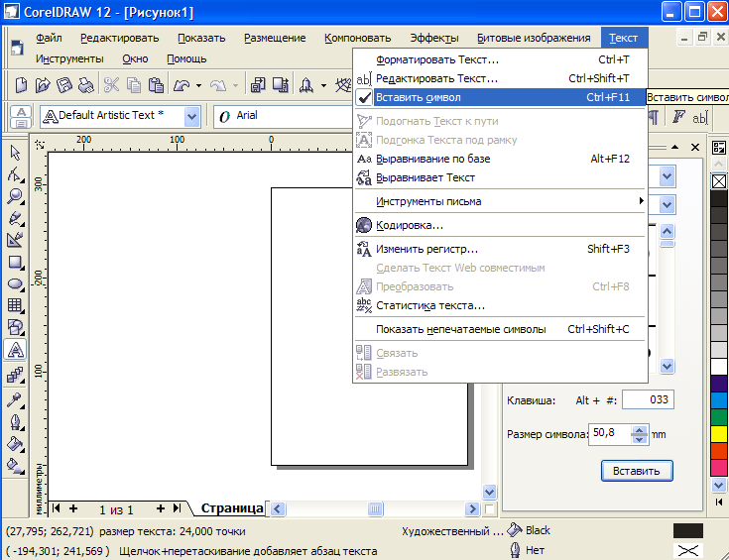Open the second docker dropdown
This screenshot has width=729, height=560.
click(x=667, y=204)
